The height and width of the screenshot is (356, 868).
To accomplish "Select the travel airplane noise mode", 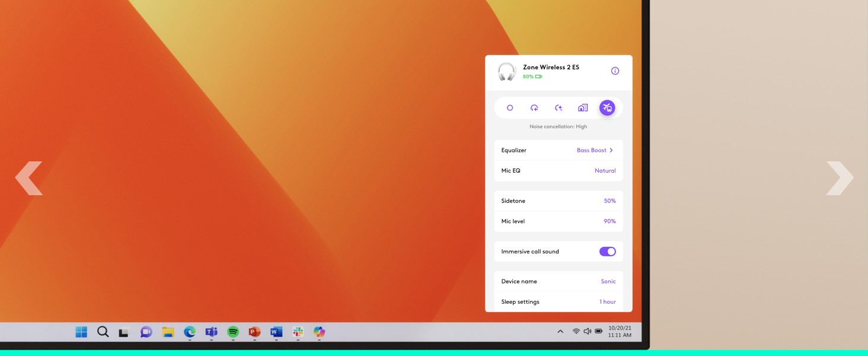I will [x=607, y=108].
